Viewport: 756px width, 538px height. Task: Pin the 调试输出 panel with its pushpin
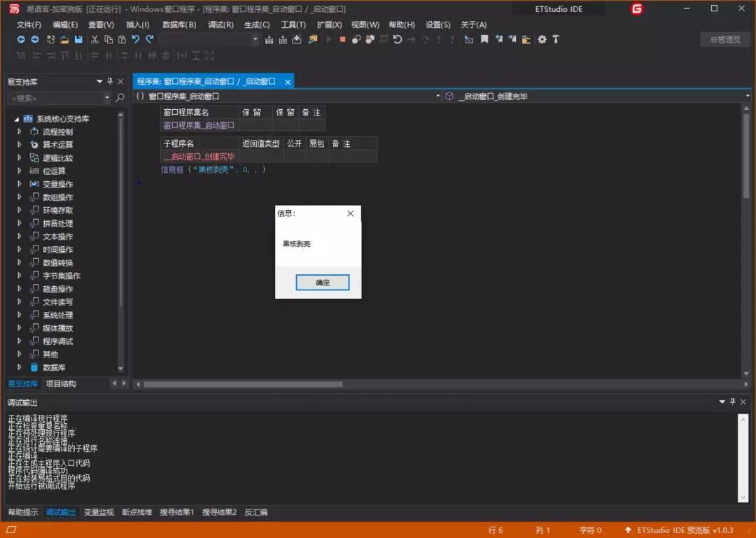732,402
